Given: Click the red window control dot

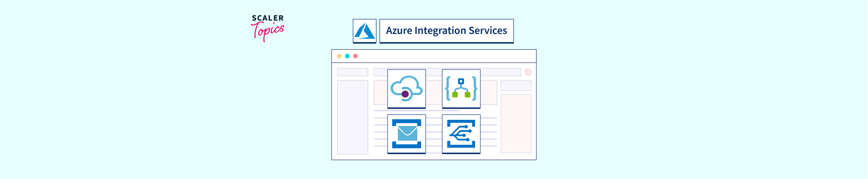Looking at the screenshot, I should coord(355,56).
